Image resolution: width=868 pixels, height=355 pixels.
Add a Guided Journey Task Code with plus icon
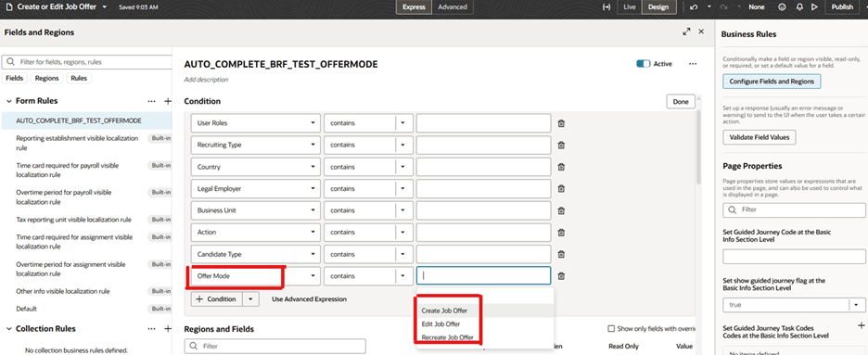861,326
